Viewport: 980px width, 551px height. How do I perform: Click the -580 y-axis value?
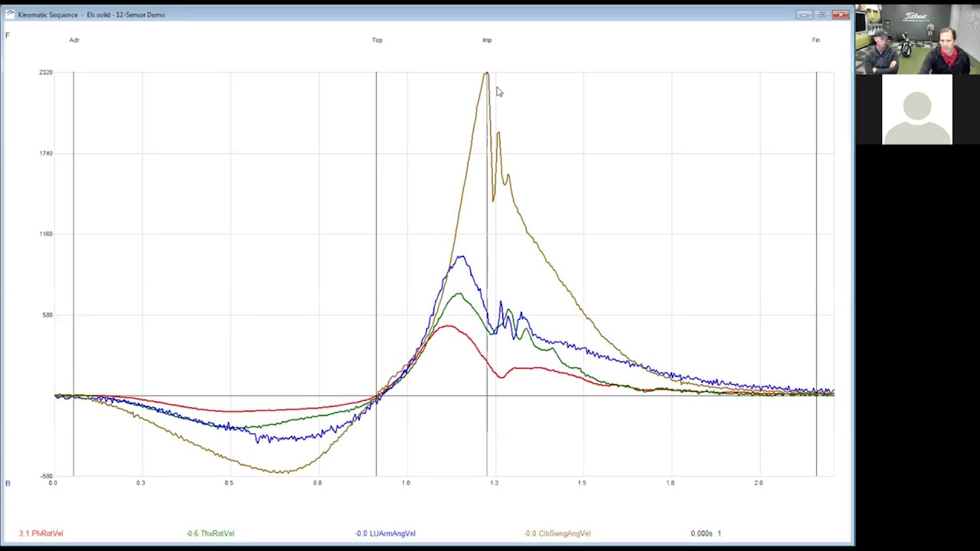[x=46, y=476]
